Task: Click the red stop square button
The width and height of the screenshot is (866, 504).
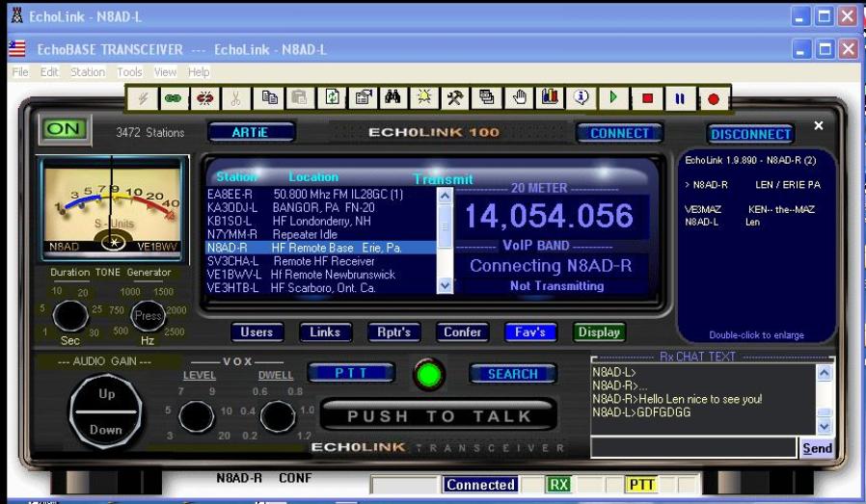Action: tap(647, 99)
